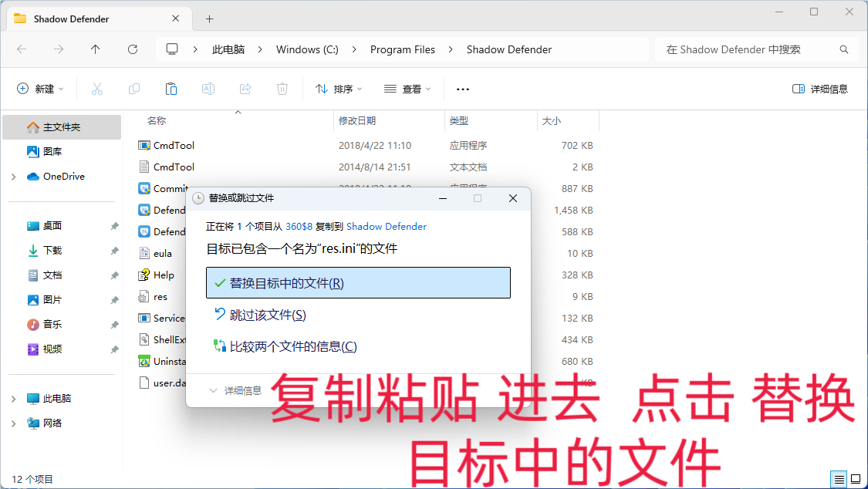
Task: Click the 702 KB size cell
Action: click(577, 146)
